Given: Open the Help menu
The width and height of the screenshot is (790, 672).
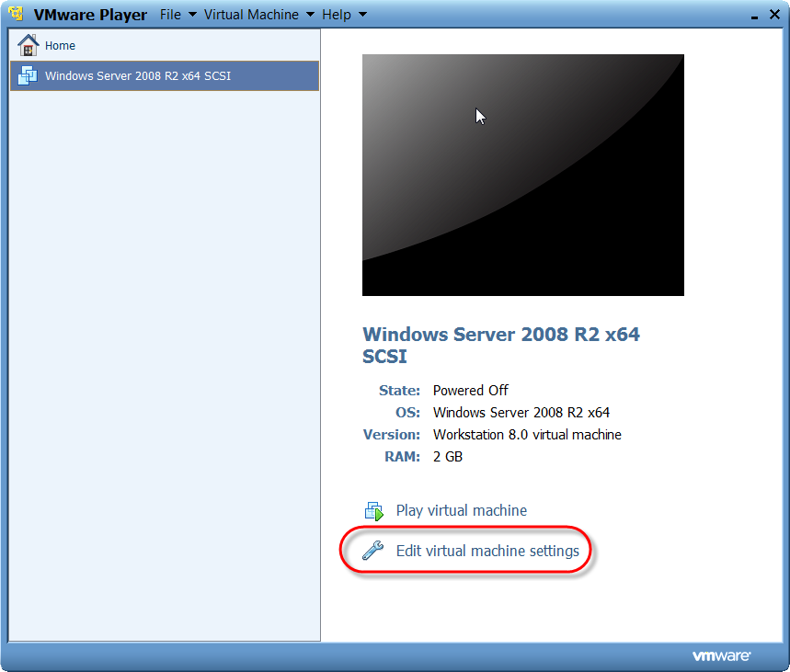Looking at the screenshot, I should click(337, 15).
